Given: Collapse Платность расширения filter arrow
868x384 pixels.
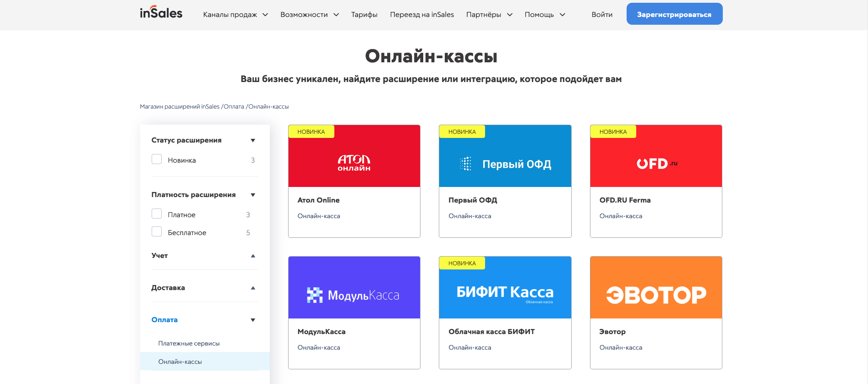Looking at the screenshot, I should click(253, 195).
